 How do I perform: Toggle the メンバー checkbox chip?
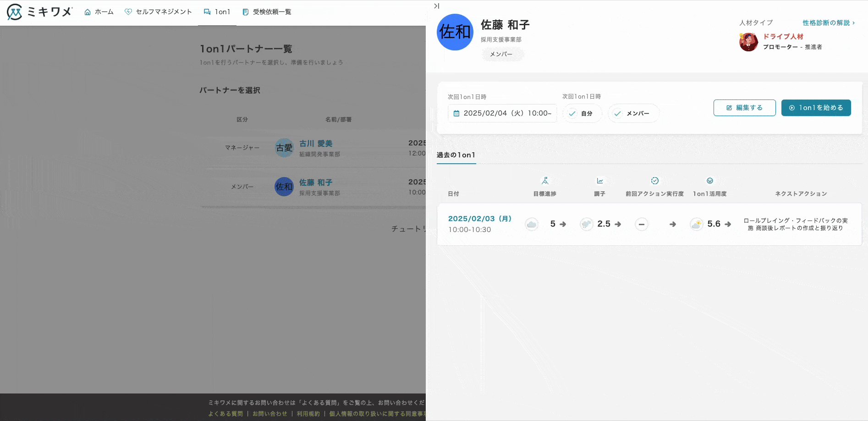[633, 113]
